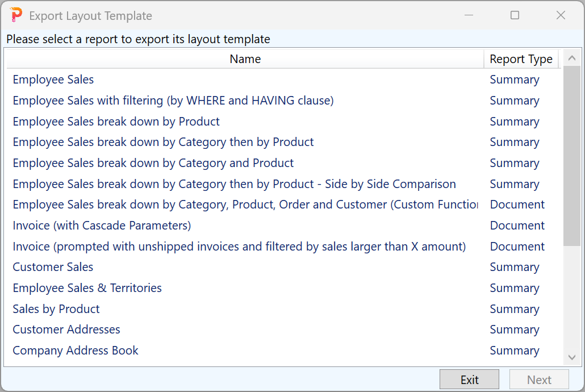The image size is (585, 392).
Task: Click the down arrow on the scrollbar
Action: (572, 357)
